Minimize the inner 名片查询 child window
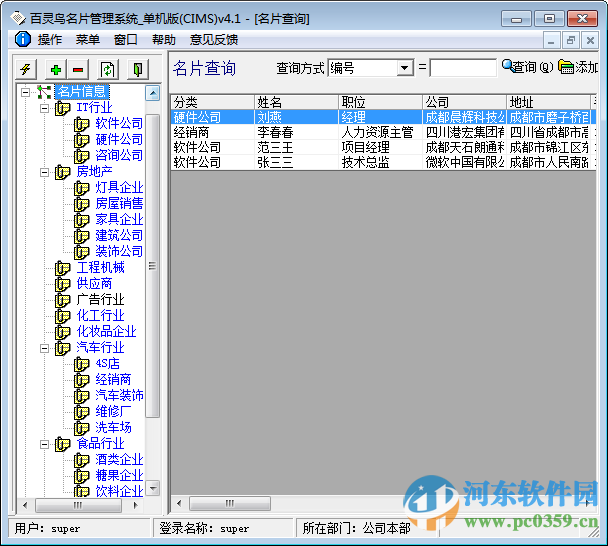Screen dimensions: 608x546 click(x=551, y=40)
